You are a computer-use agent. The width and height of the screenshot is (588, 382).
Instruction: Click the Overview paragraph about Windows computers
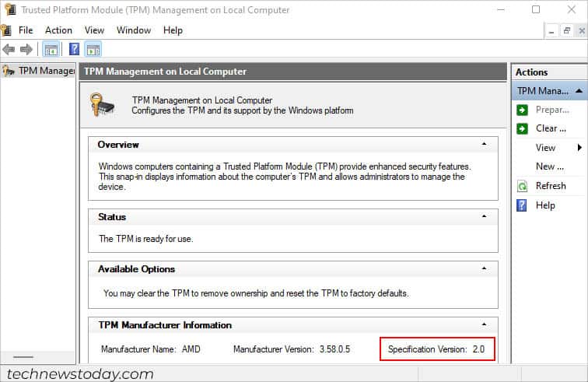pyautogui.click(x=285, y=177)
